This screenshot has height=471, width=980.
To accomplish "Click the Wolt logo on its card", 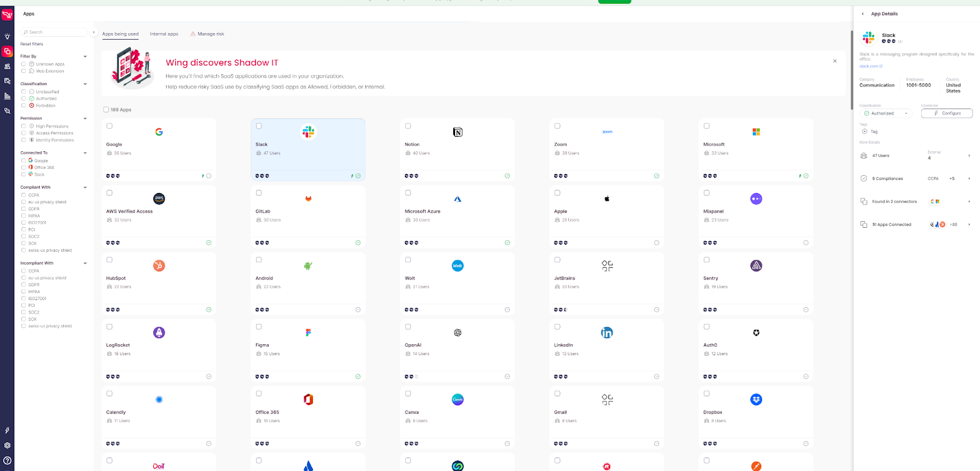I will click(458, 265).
